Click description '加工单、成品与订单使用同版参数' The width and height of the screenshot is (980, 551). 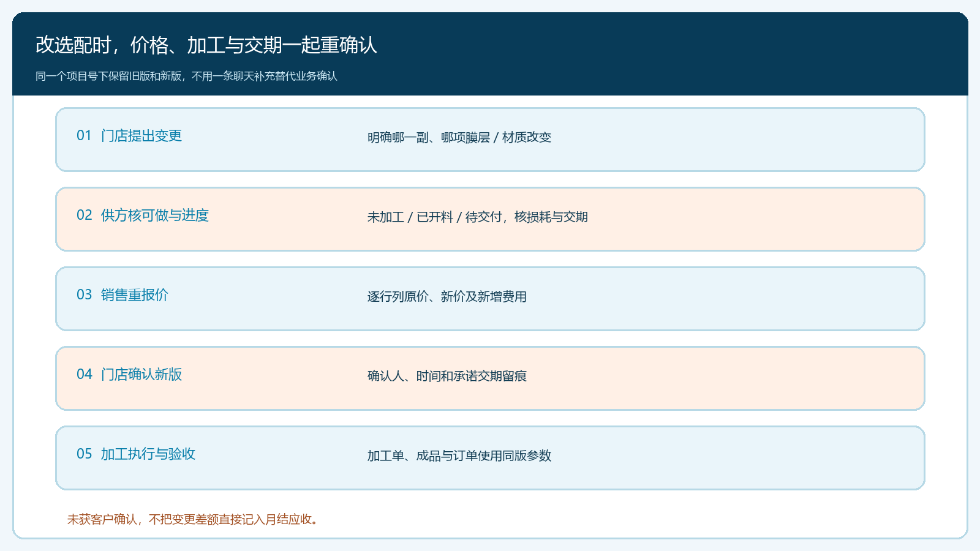[459, 455]
